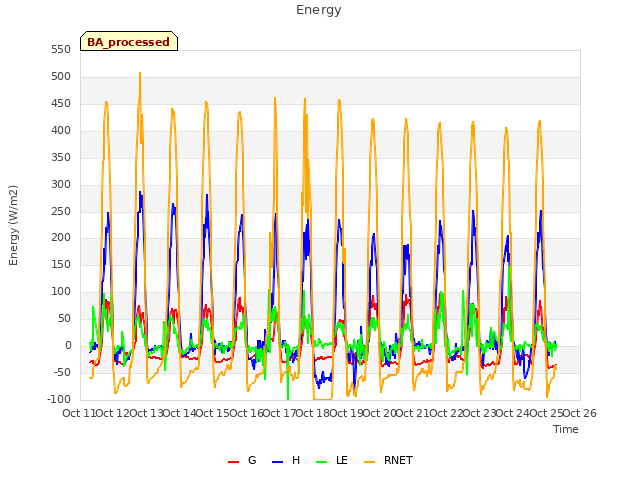Click the Time axis label
Image resolution: width=640 pixels, height=480 pixels.
(566, 429)
